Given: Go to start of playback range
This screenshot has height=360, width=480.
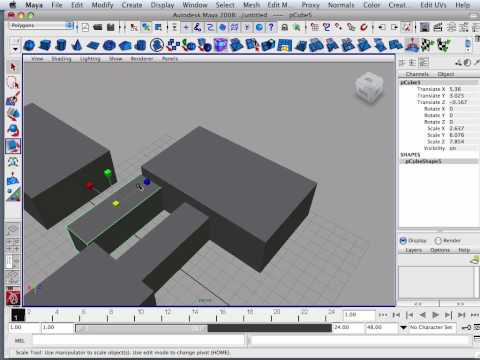Looking at the screenshot, I should 396,315.
